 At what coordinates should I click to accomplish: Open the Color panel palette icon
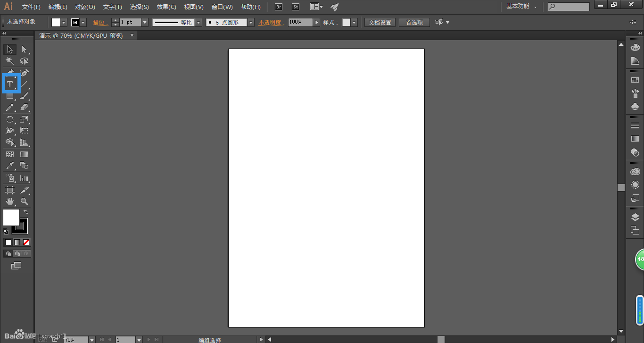pyautogui.click(x=635, y=48)
